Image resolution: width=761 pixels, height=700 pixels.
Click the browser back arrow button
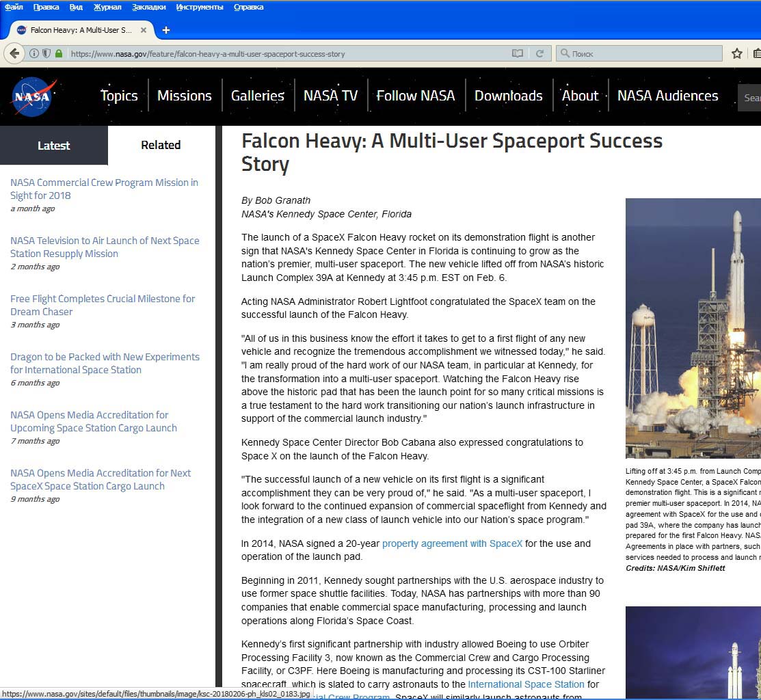pos(14,53)
